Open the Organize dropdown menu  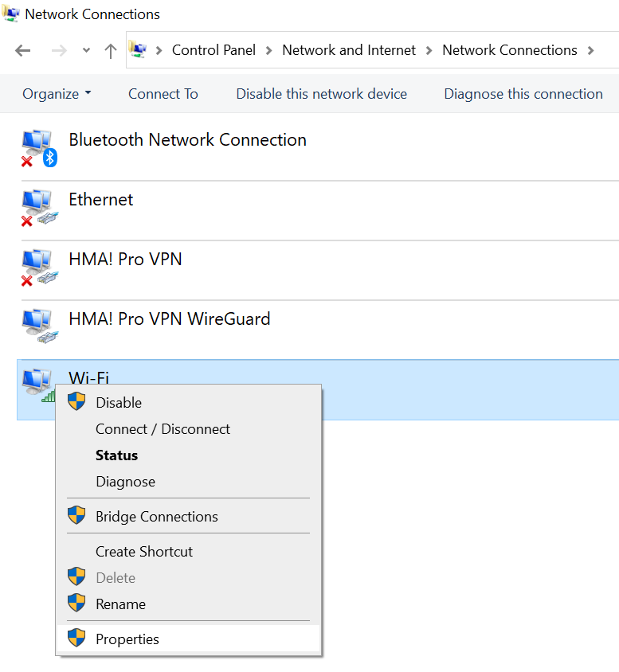click(x=56, y=94)
